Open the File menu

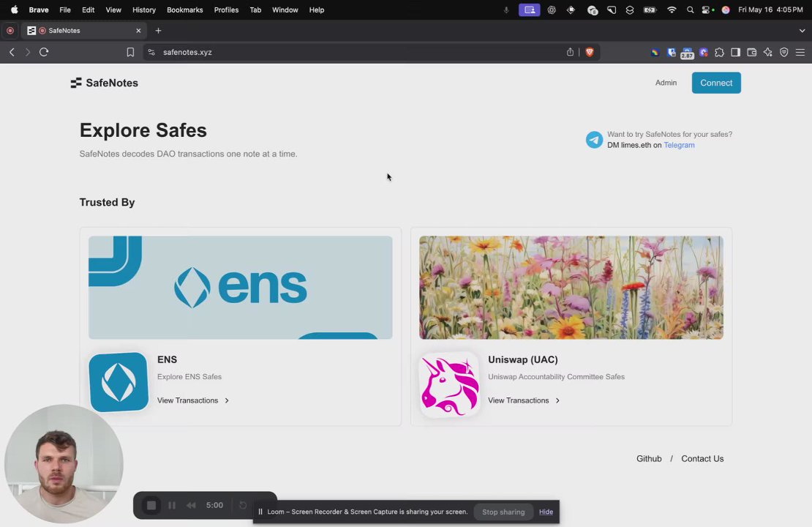click(64, 10)
